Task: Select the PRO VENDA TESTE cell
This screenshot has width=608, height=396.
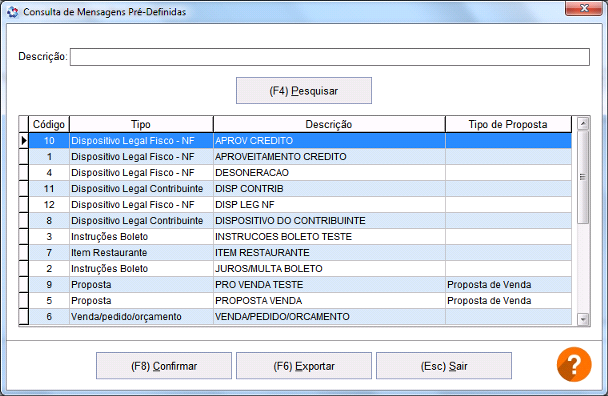Action: pos(329,285)
